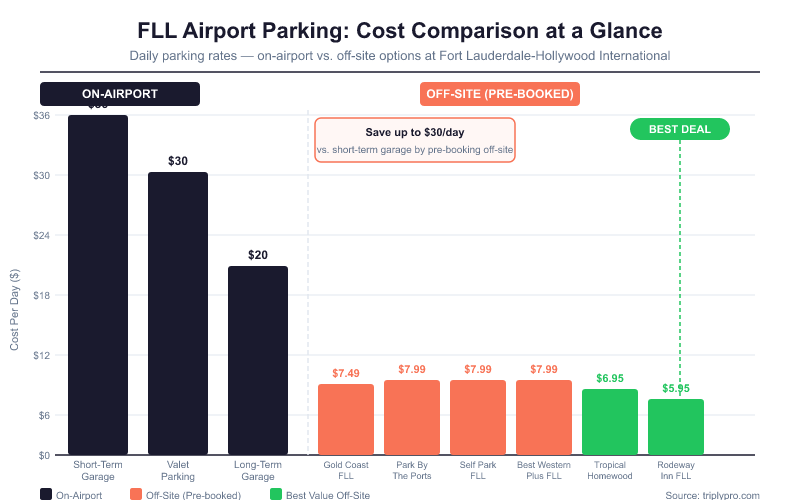Click the Gold Coast FLL bar
The width and height of the screenshot is (800, 500).
pos(346,419)
